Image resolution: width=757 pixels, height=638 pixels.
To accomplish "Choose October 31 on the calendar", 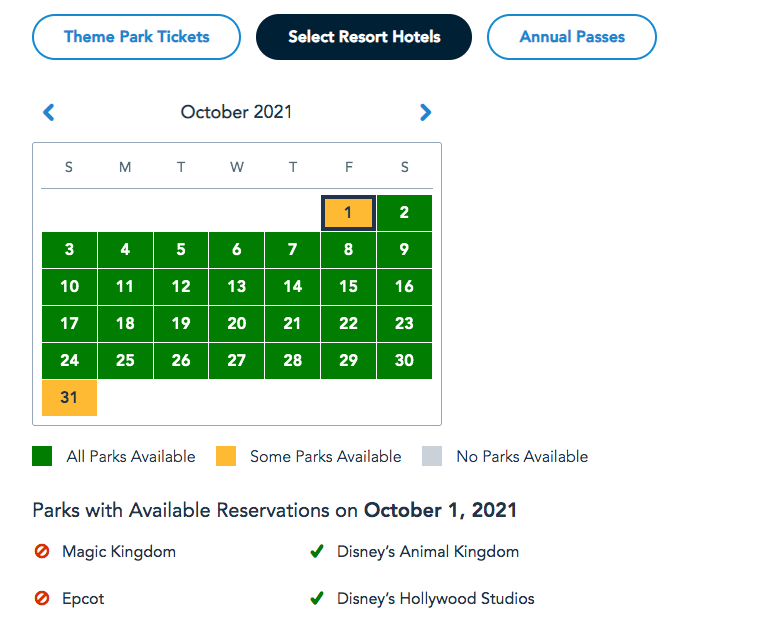I will [69, 397].
